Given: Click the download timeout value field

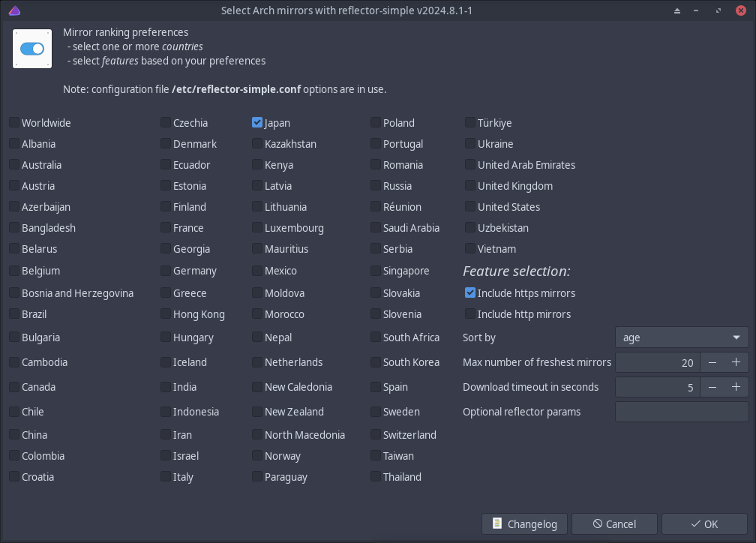Looking at the screenshot, I should [x=657, y=388].
